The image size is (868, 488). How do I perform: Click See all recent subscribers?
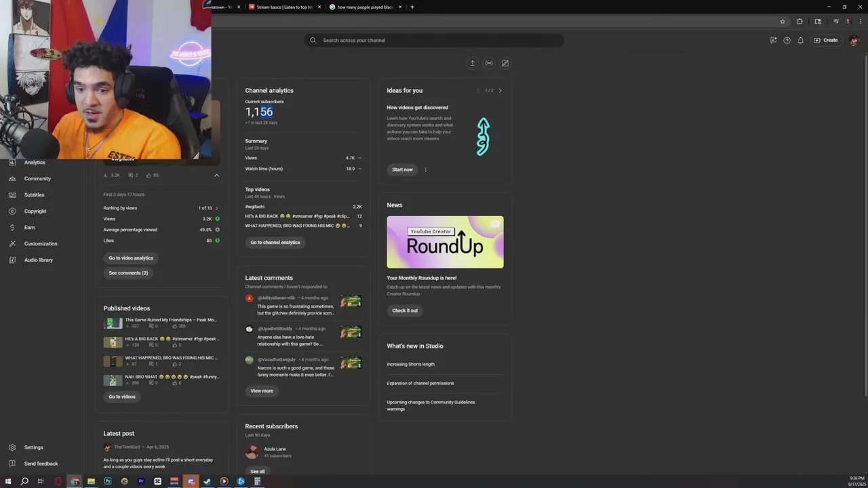258,471
